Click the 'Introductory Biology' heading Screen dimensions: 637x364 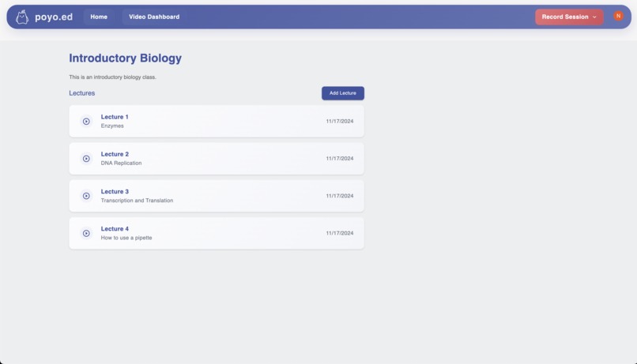pos(125,58)
